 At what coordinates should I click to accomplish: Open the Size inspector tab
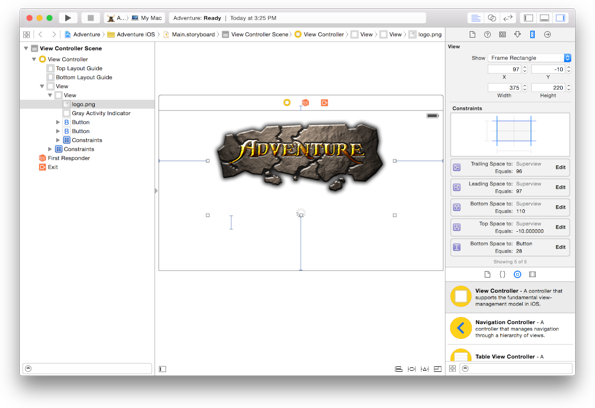pos(532,35)
